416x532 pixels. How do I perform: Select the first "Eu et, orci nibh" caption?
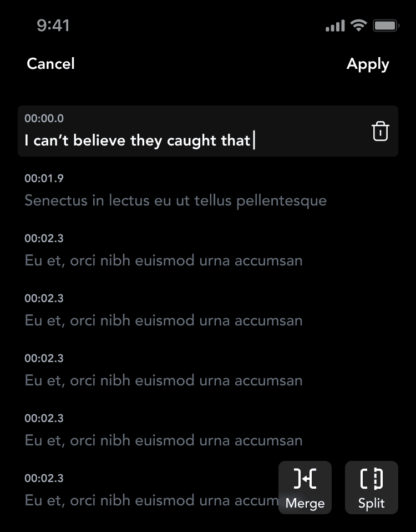click(164, 260)
